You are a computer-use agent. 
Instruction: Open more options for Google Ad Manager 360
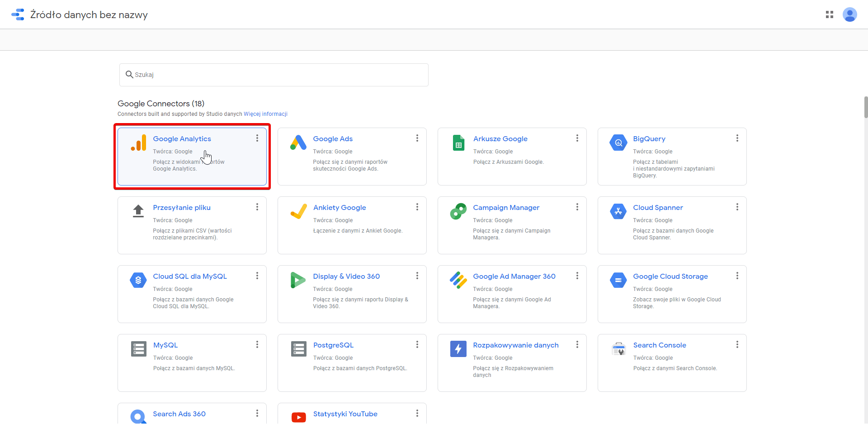(577, 276)
